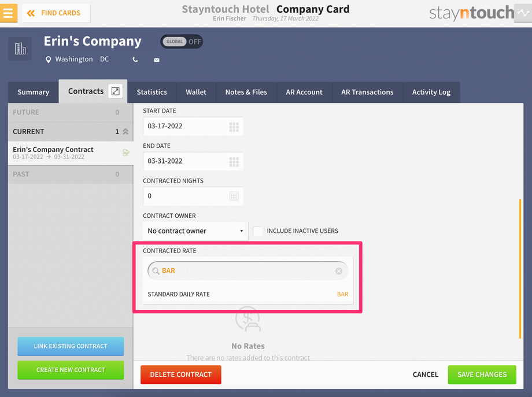Click Link Existing Contract

[71, 346]
